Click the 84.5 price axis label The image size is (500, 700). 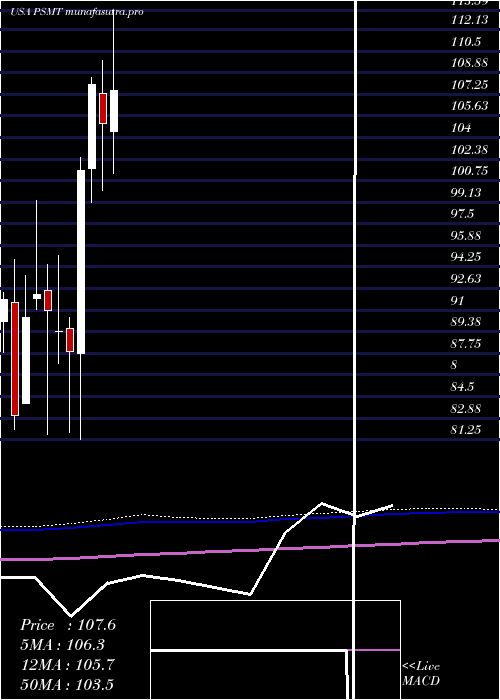(x=462, y=386)
